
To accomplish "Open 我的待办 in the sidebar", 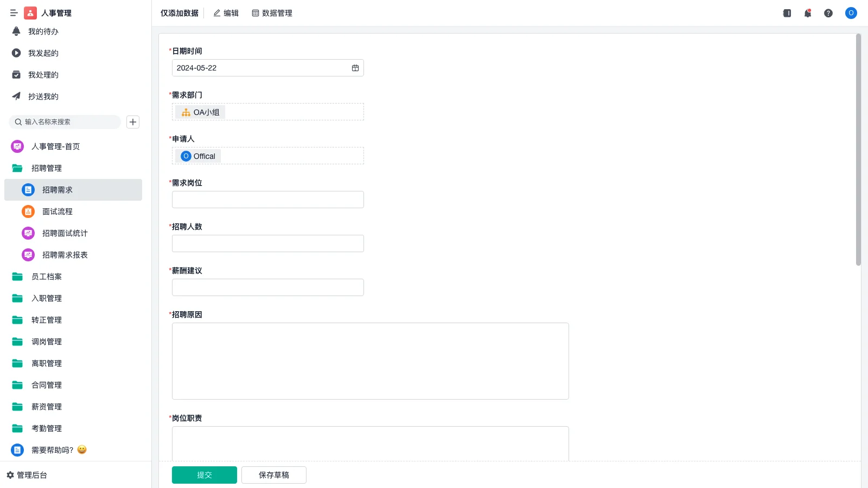I will click(x=43, y=31).
